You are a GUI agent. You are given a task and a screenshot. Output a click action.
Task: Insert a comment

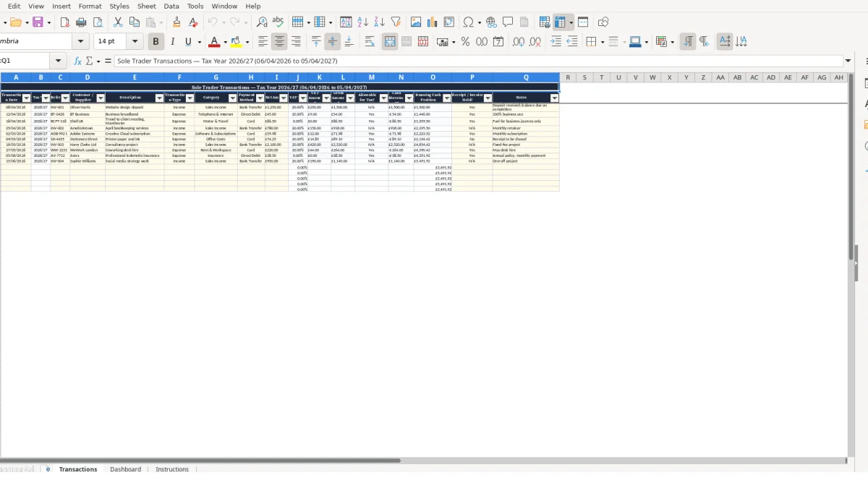(x=508, y=22)
